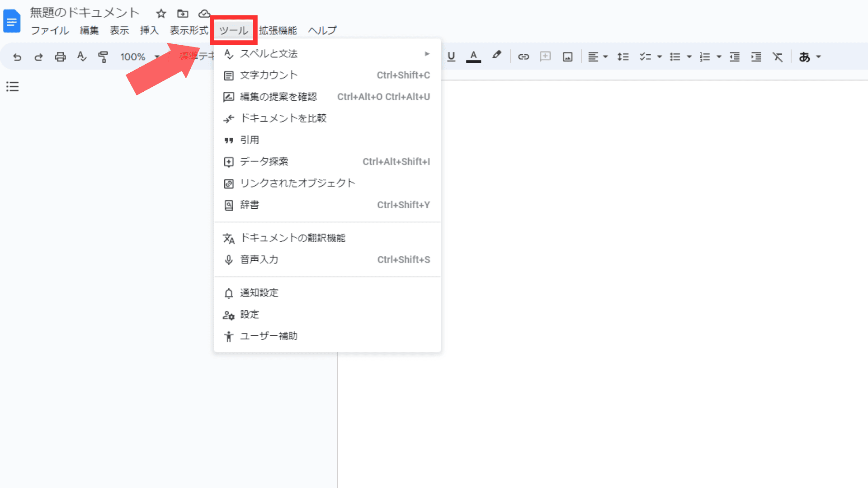This screenshot has width=868, height=488.
Task: Click the font color icon
Action: [x=473, y=56]
